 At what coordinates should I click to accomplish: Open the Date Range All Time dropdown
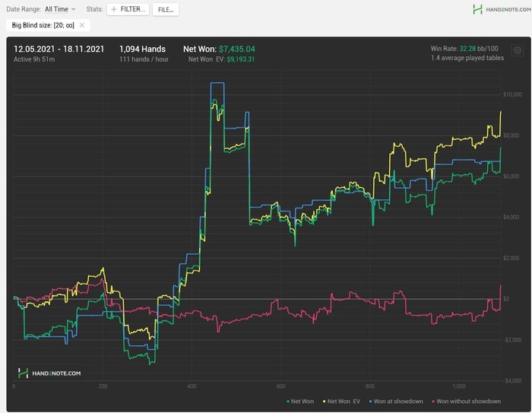(60, 9)
